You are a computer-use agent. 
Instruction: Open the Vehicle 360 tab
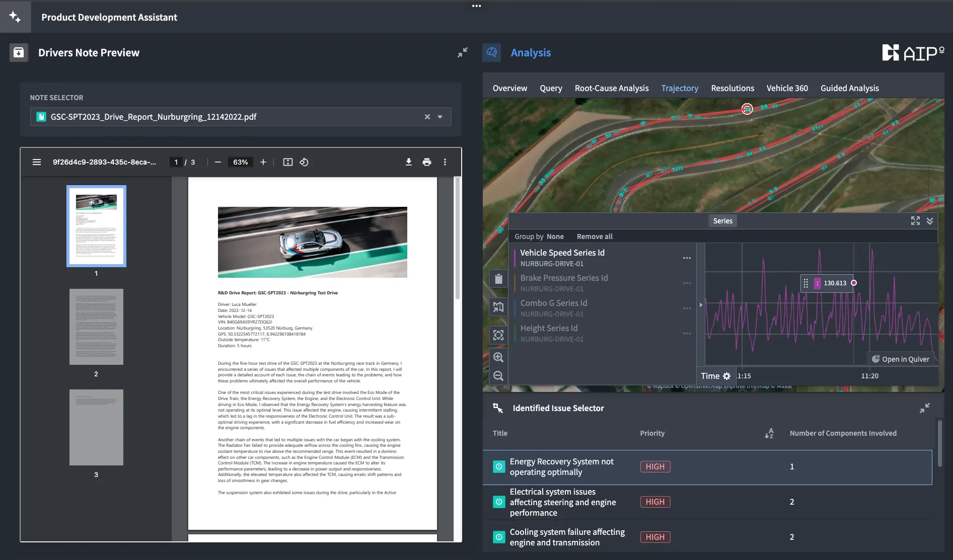(787, 88)
